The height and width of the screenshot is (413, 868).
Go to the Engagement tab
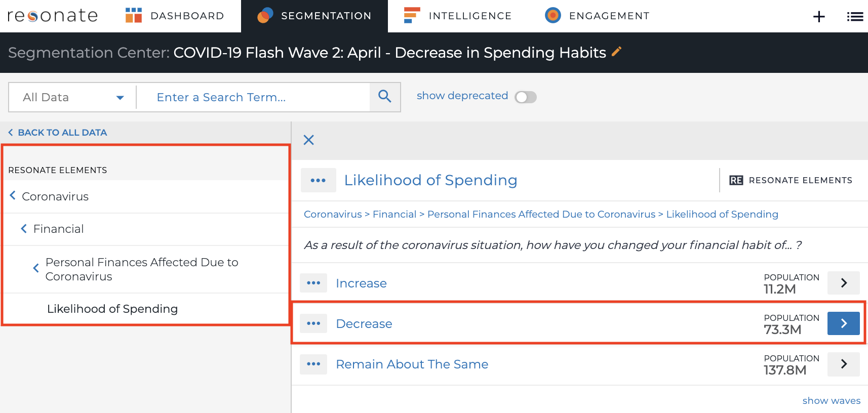coord(598,16)
